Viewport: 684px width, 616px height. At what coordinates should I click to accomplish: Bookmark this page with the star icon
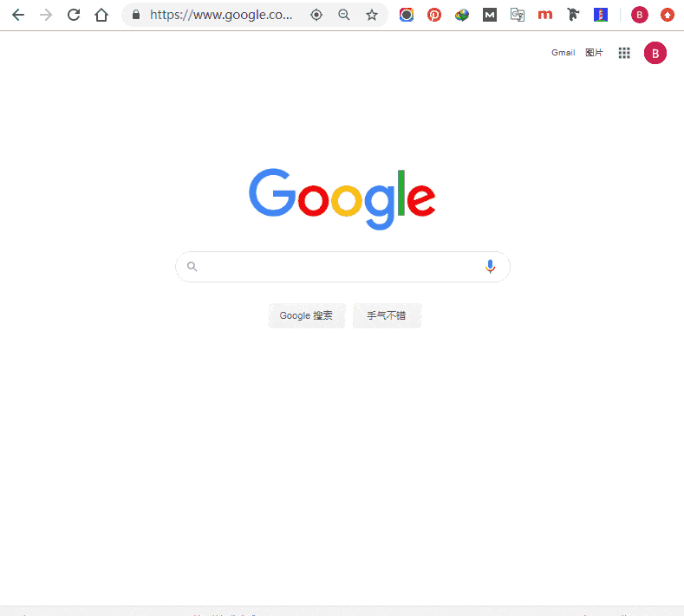(372, 15)
